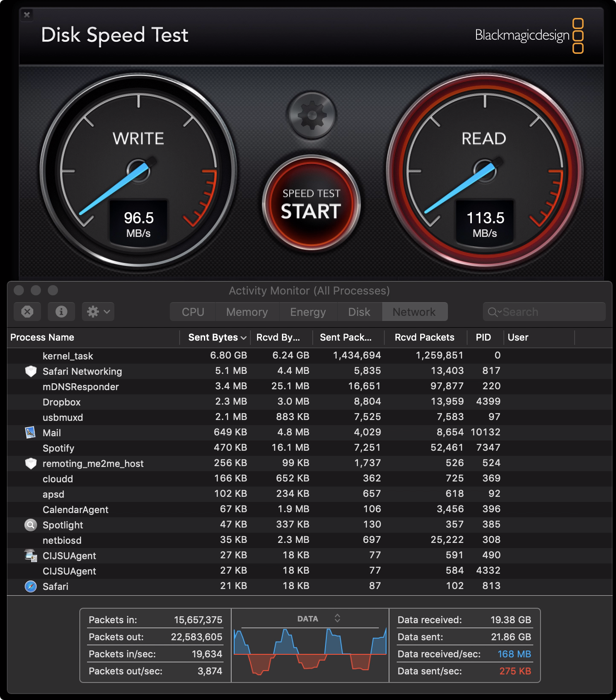Open the gear action menu dropdown
This screenshot has width=616, height=700.
pyautogui.click(x=99, y=312)
